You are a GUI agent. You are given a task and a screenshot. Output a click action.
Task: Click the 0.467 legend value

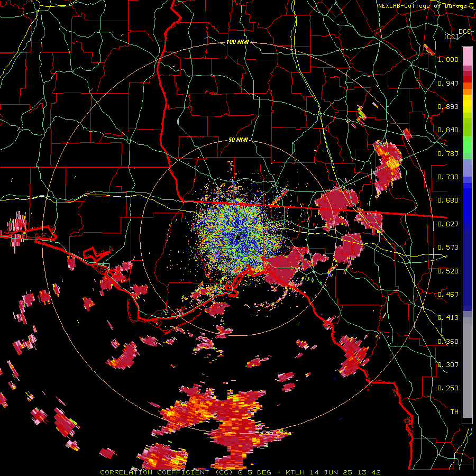[448, 295]
